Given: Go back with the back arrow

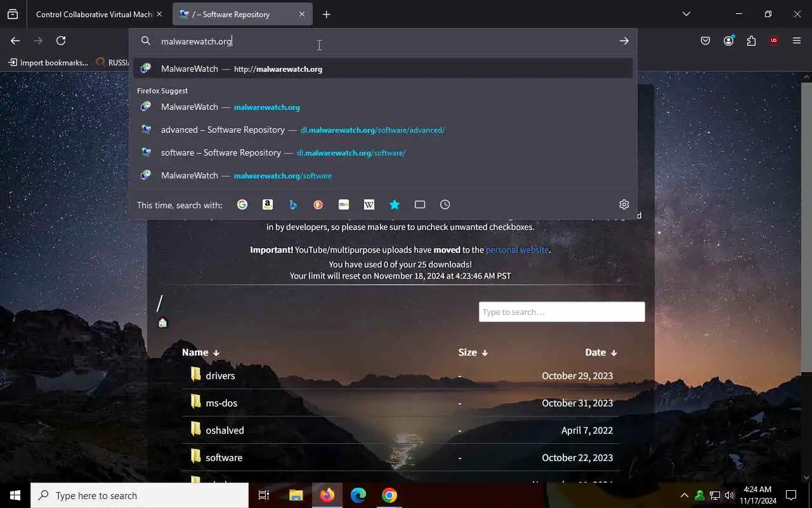Looking at the screenshot, I should [x=15, y=41].
